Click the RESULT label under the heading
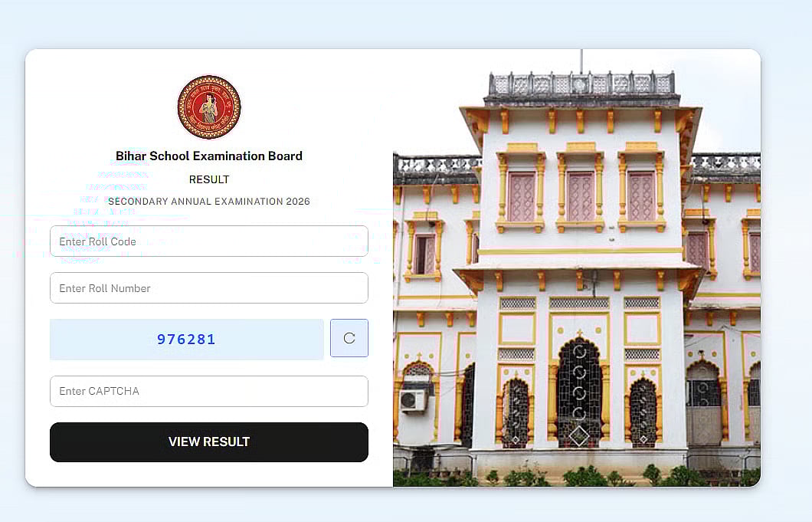Image resolution: width=812 pixels, height=522 pixels. coord(209,179)
